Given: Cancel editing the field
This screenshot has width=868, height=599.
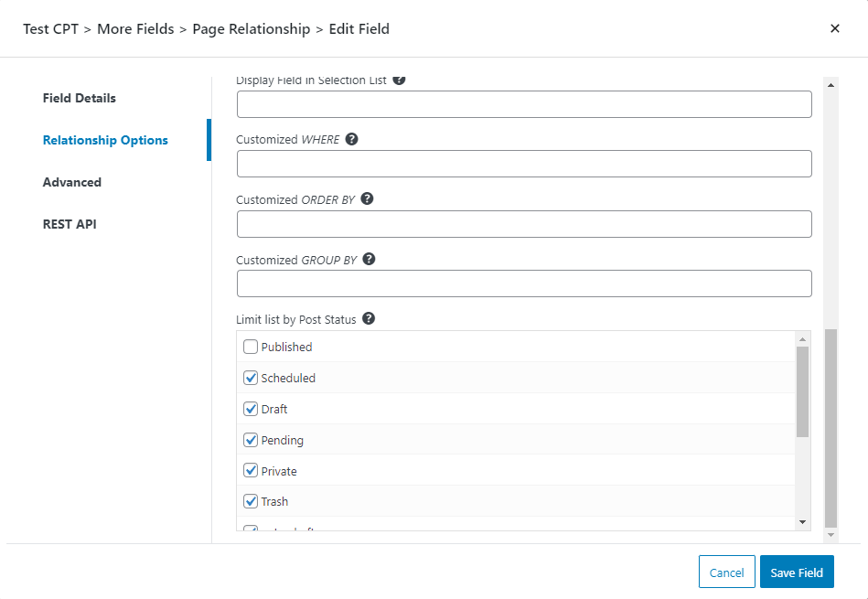Looking at the screenshot, I should (726, 572).
